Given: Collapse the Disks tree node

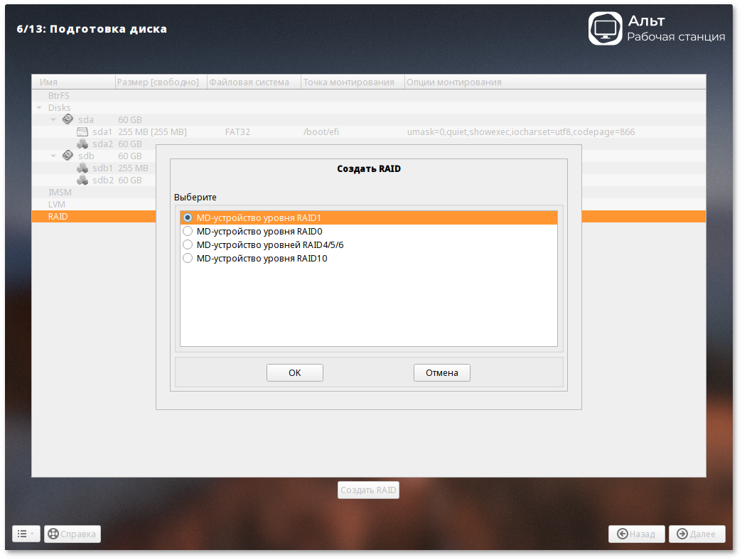Looking at the screenshot, I should pyautogui.click(x=39, y=108).
